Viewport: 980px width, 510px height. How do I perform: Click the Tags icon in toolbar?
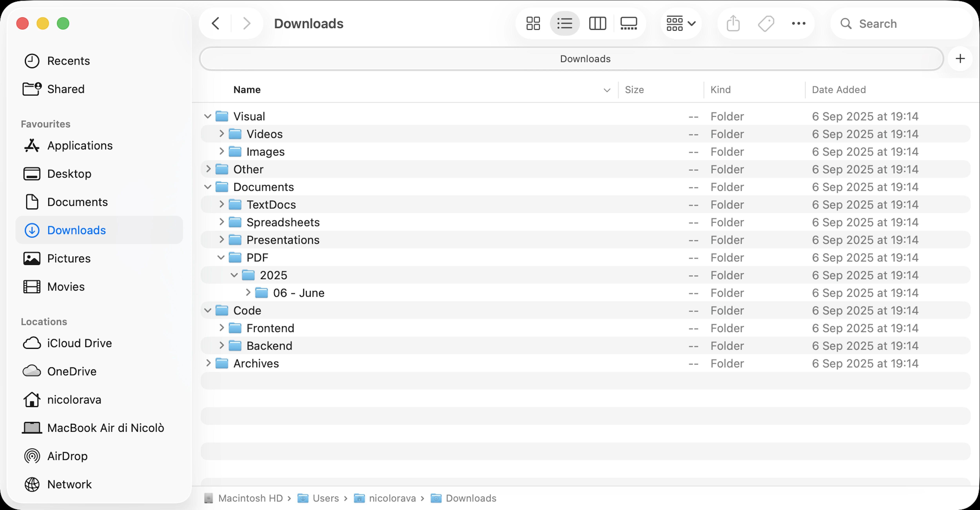point(765,23)
